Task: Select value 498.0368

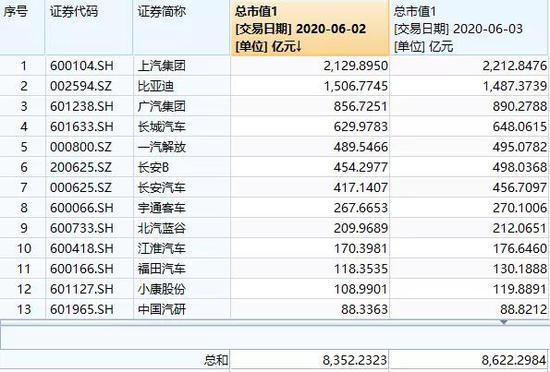Action: (x=519, y=167)
